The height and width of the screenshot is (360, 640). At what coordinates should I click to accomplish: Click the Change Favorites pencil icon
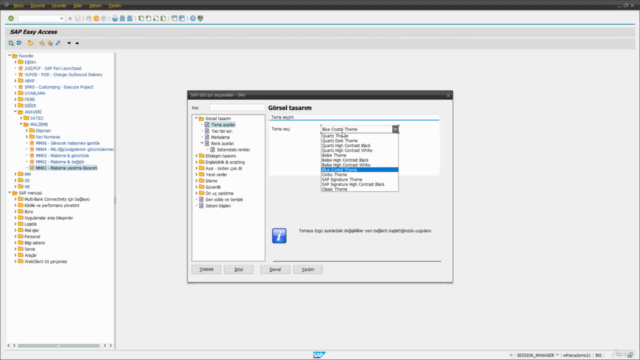coord(58,43)
